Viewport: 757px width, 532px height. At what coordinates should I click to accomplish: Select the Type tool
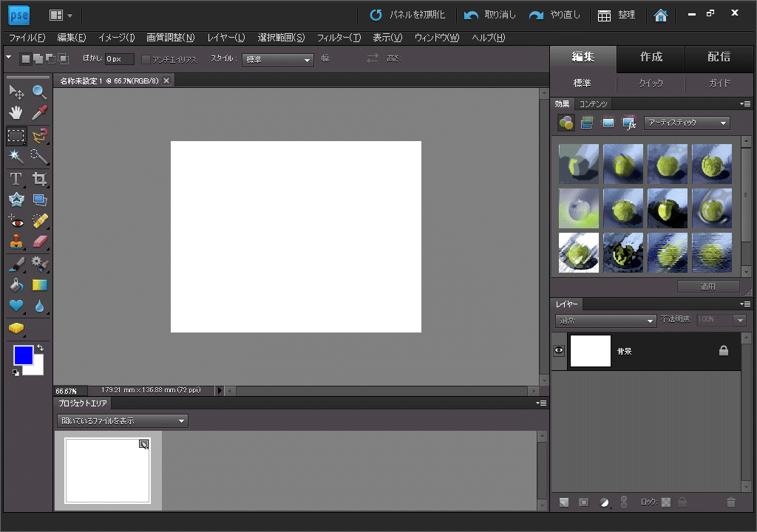[16, 177]
